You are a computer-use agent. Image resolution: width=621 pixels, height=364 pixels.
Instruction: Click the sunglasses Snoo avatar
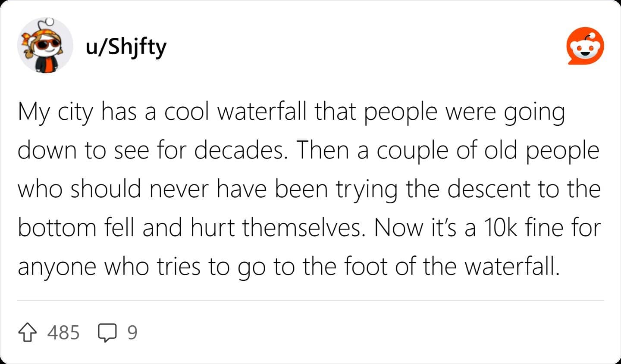45,46
